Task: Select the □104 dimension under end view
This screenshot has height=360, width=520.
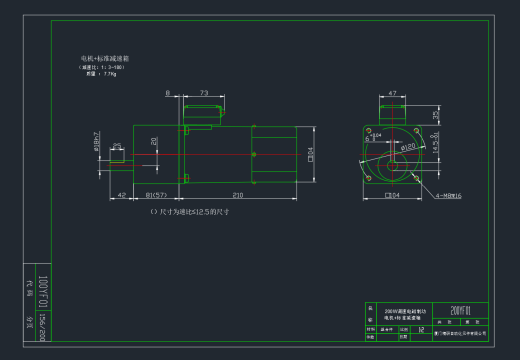Action: pos(392,195)
